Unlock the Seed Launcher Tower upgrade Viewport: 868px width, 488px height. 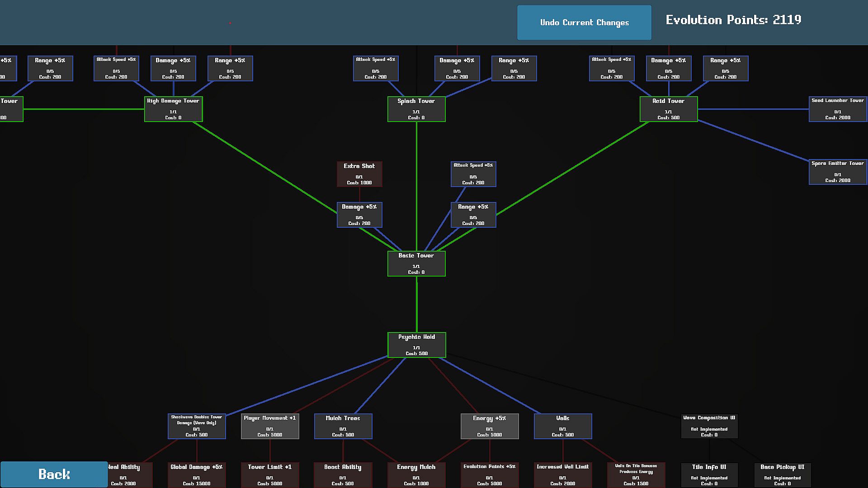[x=838, y=109]
